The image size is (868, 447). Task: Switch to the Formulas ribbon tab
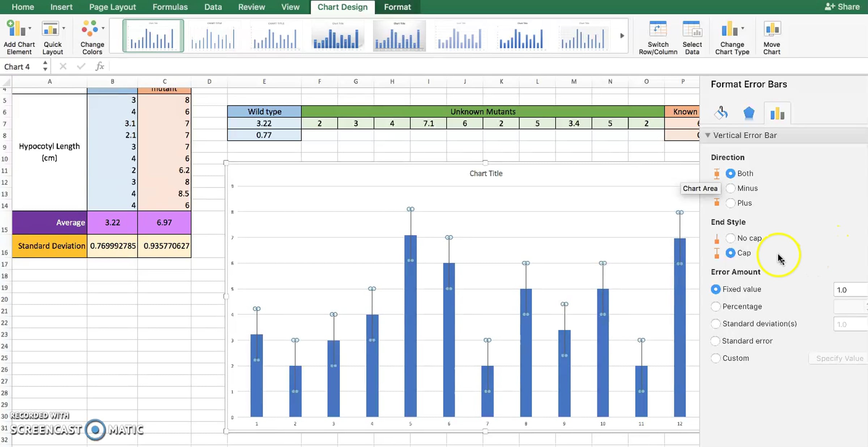tap(170, 7)
